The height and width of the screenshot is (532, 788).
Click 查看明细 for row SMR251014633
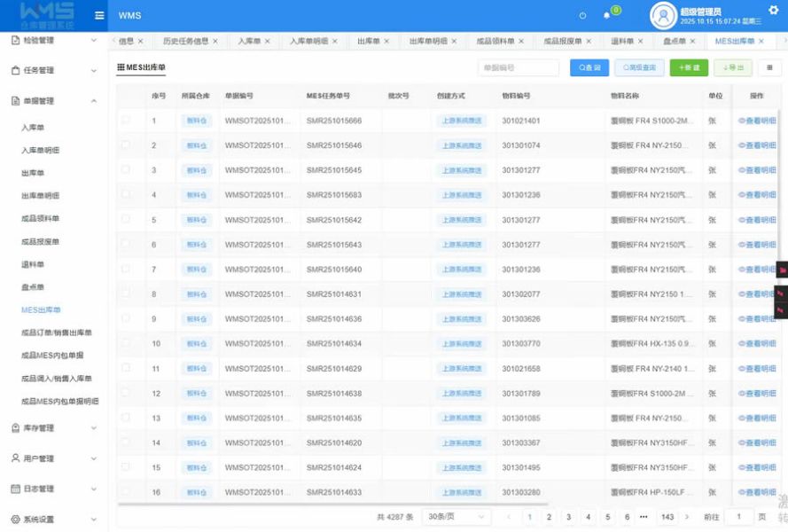point(757,492)
